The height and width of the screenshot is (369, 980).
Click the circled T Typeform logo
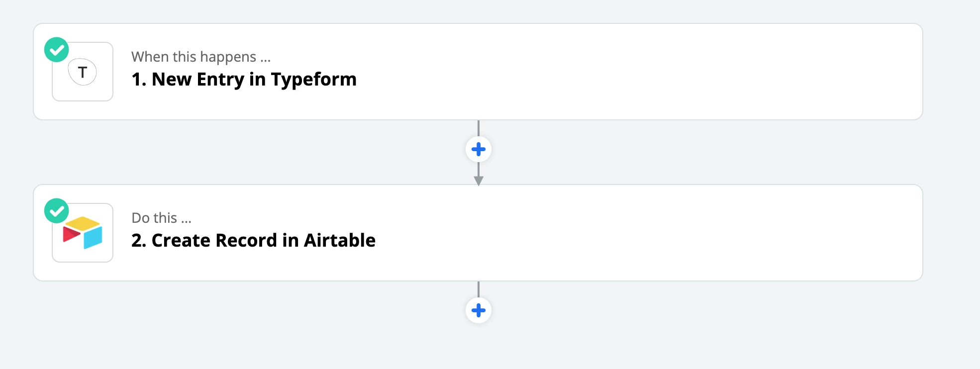coord(83,72)
